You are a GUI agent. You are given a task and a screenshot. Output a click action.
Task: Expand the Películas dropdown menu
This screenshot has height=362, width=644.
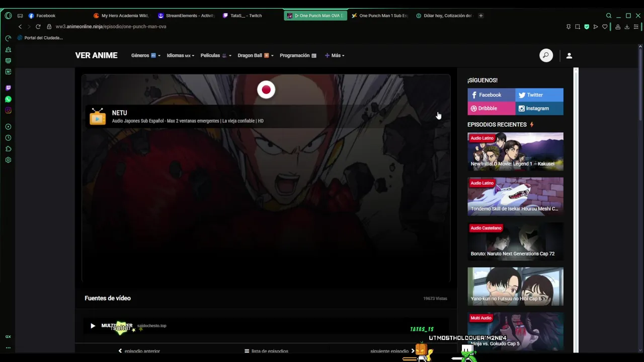pos(216,55)
